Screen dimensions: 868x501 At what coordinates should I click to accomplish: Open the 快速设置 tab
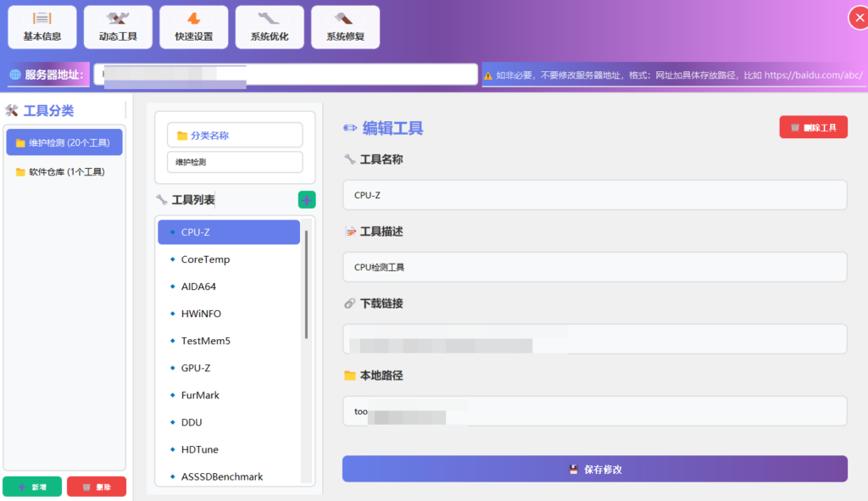(194, 27)
